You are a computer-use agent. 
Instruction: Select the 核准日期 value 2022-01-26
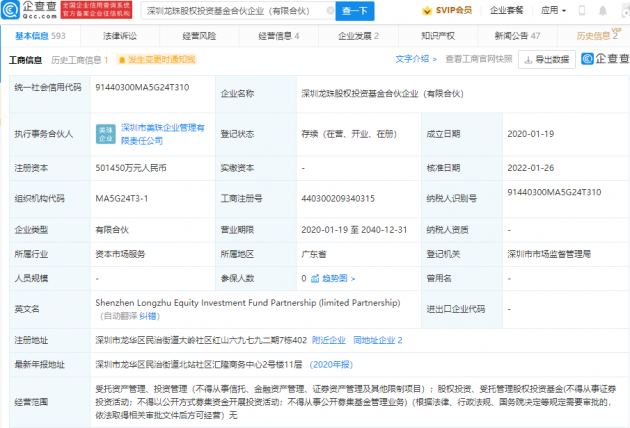click(531, 168)
